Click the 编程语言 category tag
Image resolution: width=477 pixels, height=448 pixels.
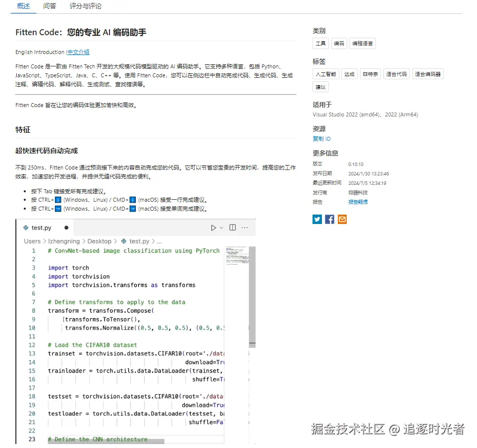point(363,44)
